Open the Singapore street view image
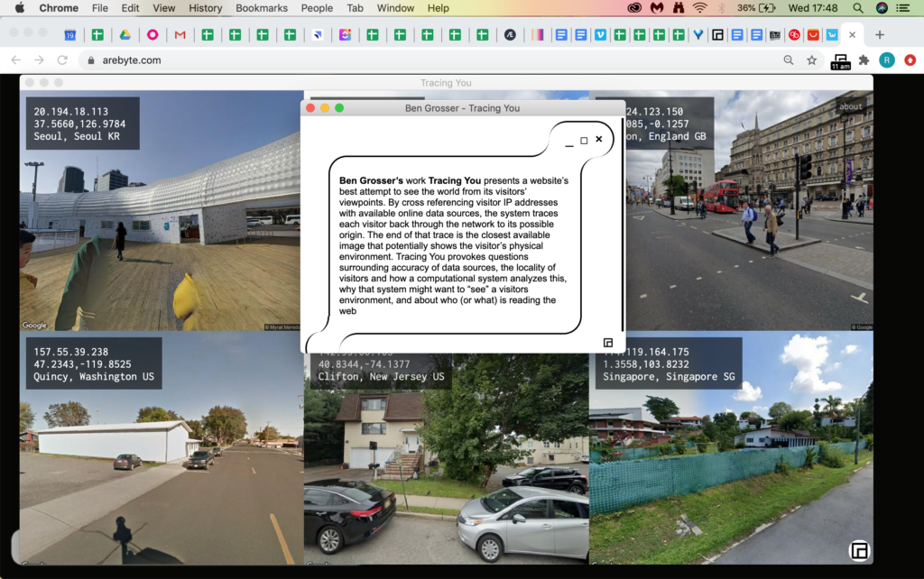The width and height of the screenshot is (924, 579). click(x=731, y=447)
